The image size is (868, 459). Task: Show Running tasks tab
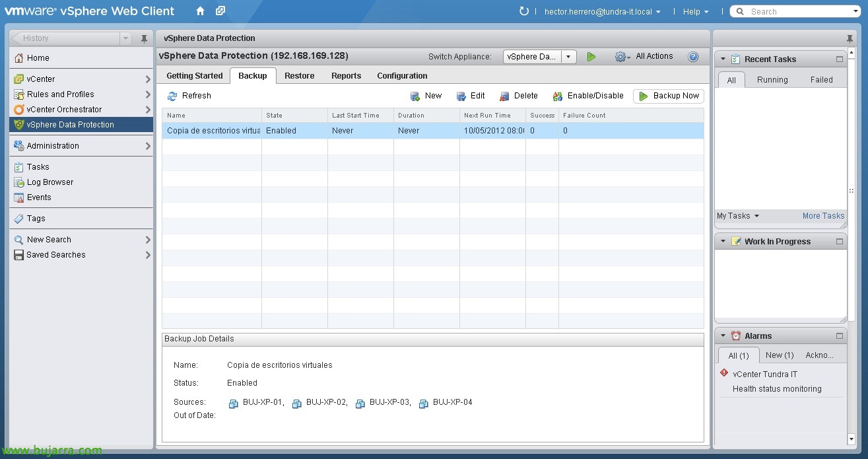point(772,80)
